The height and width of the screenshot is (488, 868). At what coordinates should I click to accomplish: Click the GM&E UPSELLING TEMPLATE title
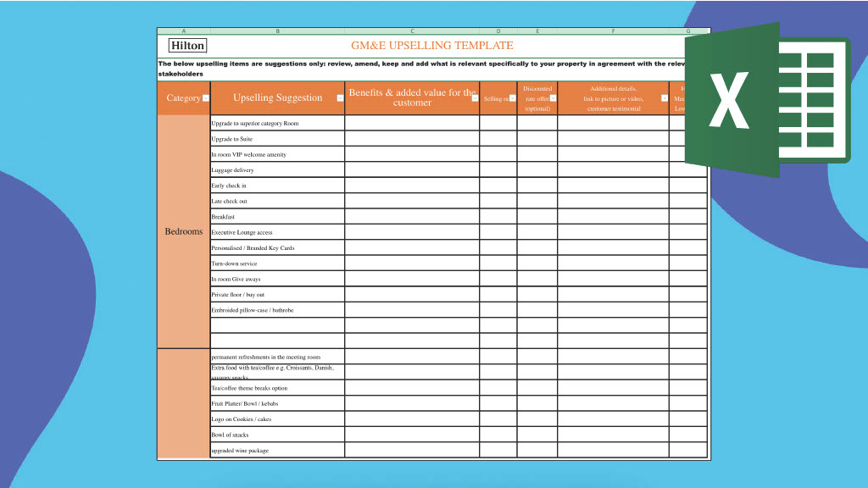[431, 46]
